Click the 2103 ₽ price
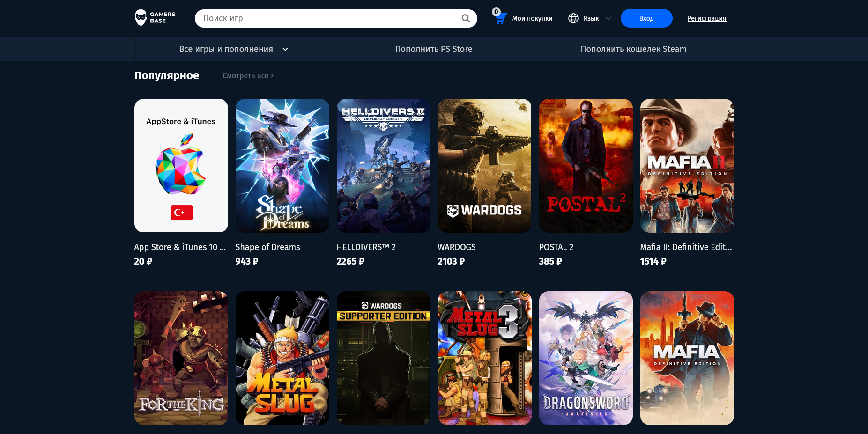 [x=451, y=261]
